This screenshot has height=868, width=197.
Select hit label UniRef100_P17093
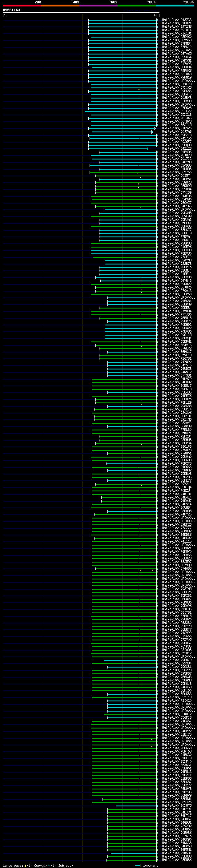tap(176, 64)
